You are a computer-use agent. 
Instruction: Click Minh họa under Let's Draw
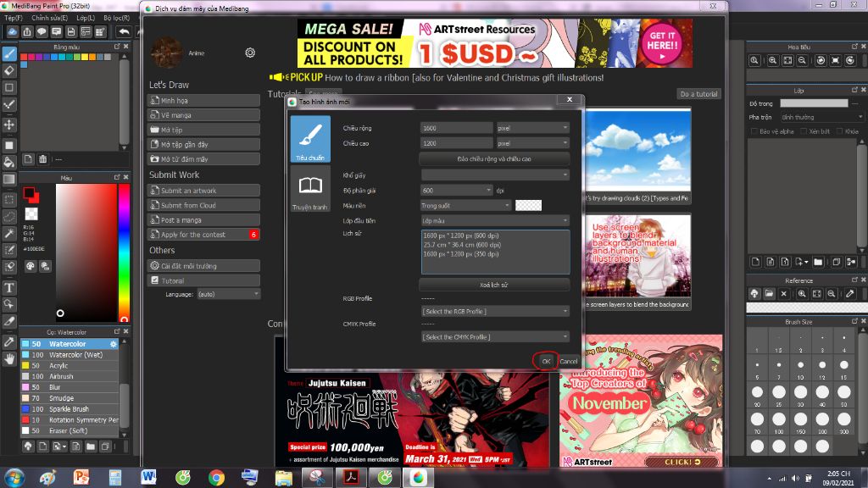tap(203, 101)
